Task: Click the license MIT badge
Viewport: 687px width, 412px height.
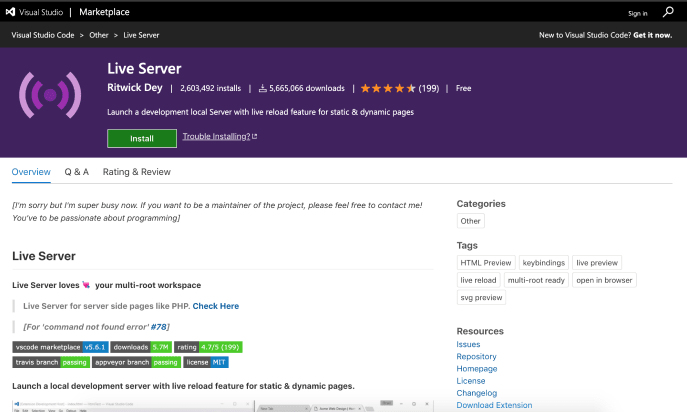Action: pos(205,362)
